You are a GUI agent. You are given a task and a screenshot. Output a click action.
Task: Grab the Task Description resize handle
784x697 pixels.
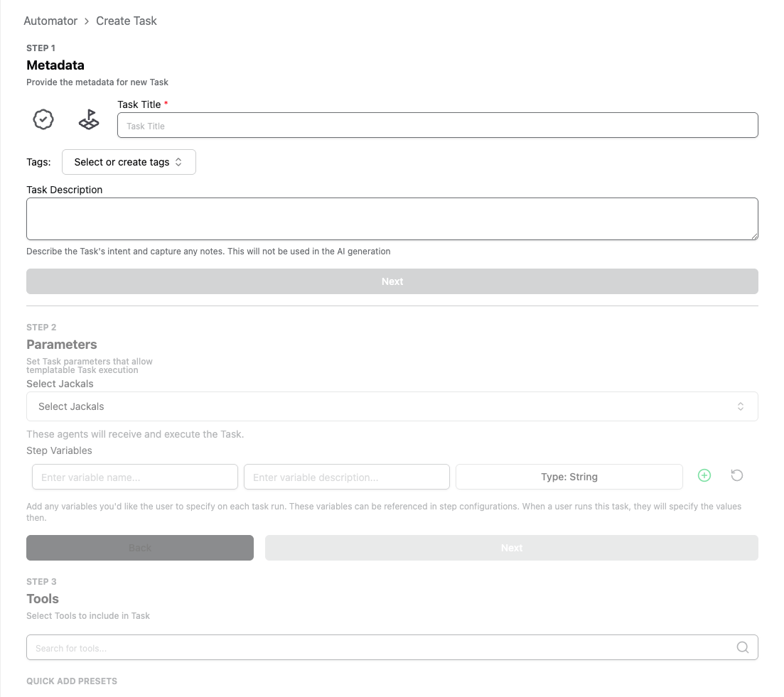(754, 236)
